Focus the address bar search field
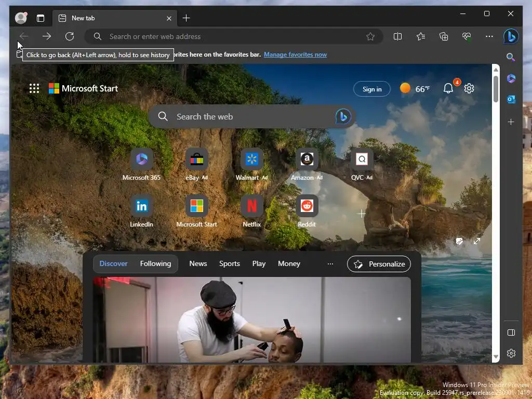532x399 pixels. tap(234, 36)
